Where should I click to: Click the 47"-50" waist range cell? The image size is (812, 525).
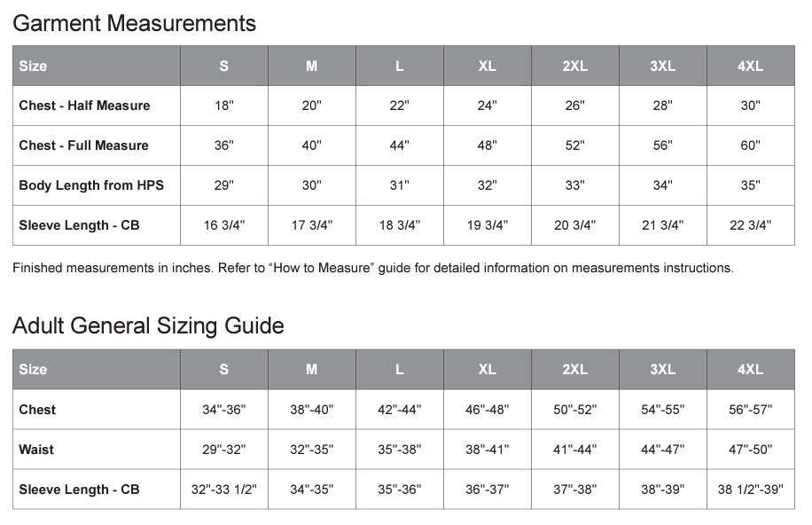point(750,450)
